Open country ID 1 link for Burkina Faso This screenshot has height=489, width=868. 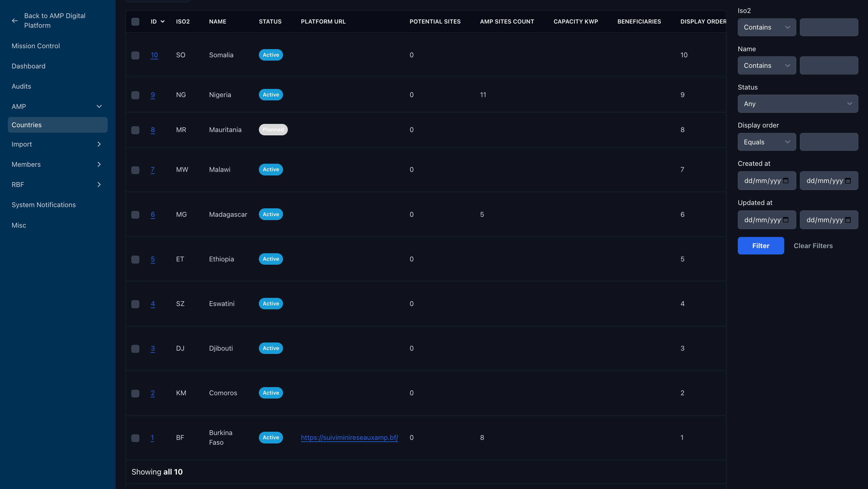[152, 437]
